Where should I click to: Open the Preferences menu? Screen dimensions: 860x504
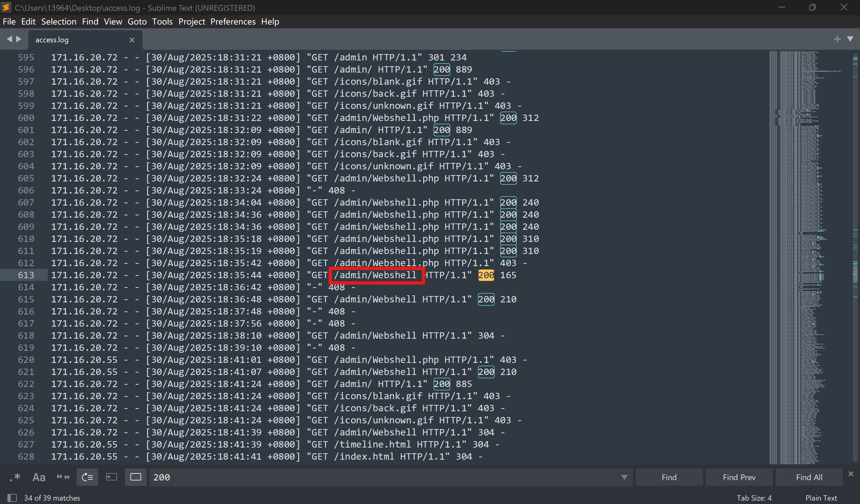(x=233, y=22)
